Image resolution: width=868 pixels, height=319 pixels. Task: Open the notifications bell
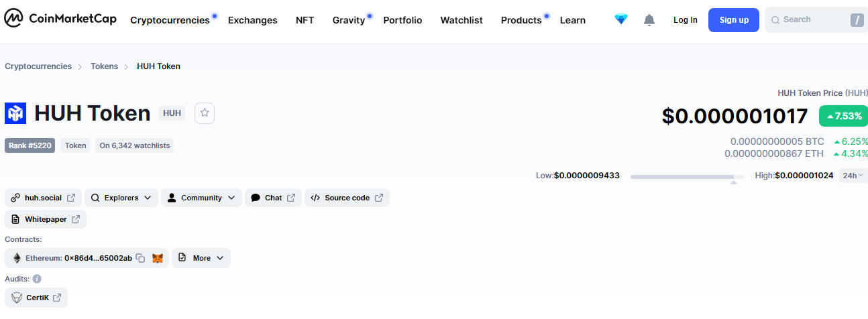click(649, 20)
